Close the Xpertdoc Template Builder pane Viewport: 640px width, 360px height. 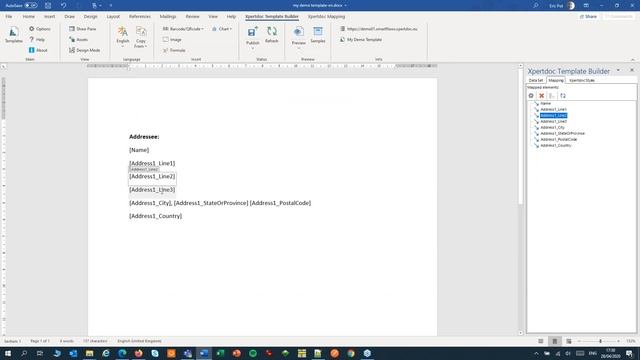pyautogui.click(x=632, y=71)
